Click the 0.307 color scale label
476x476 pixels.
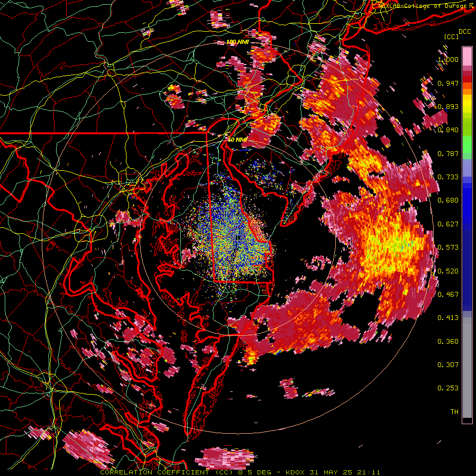click(x=448, y=364)
